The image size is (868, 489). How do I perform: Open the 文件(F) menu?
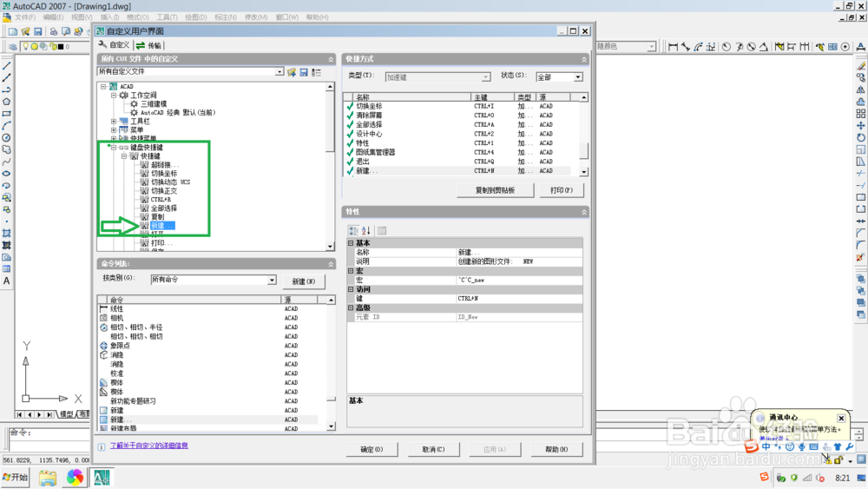click(x=25, y=17)
